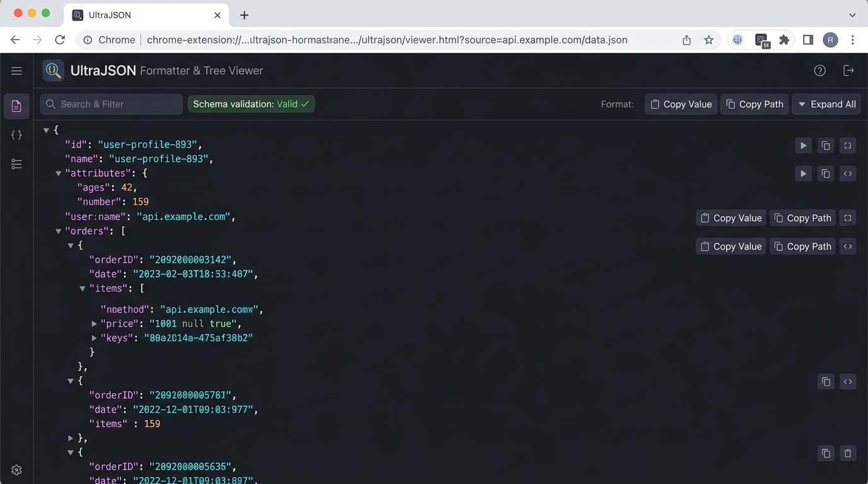Click Copy Path on the "user:name" row

tap(802, 218)
